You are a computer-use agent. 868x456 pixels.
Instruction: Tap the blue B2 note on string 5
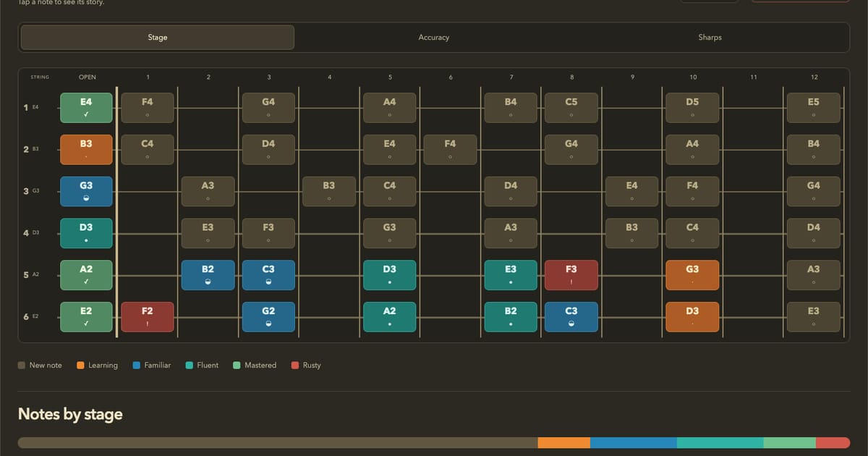[x=208, y=275]
